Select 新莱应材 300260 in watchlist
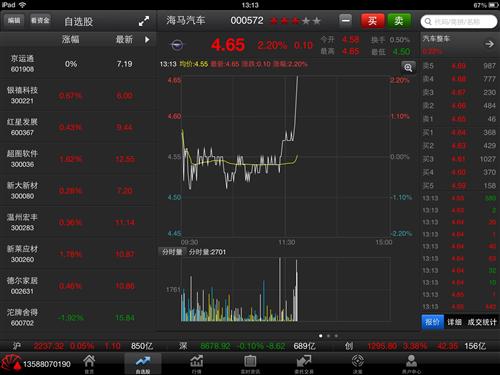Screen dimensions: 500x375 [x=77, y=254]
